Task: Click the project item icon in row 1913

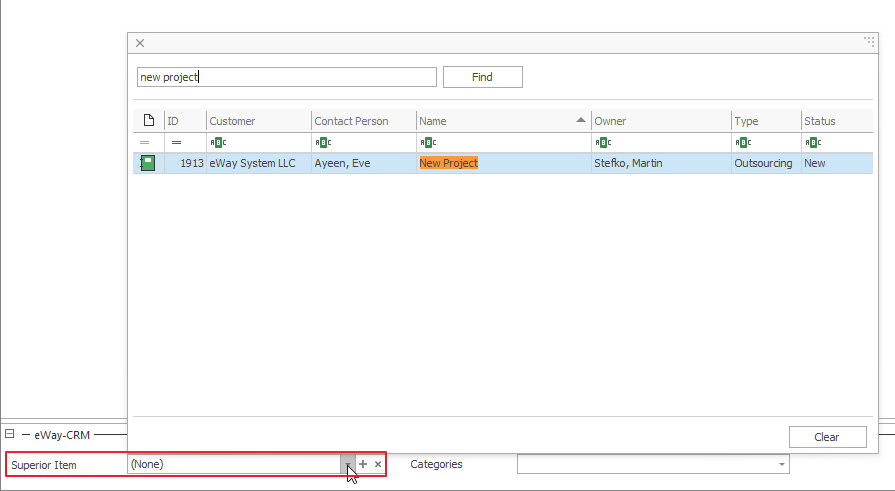Action: coord(147,163)
